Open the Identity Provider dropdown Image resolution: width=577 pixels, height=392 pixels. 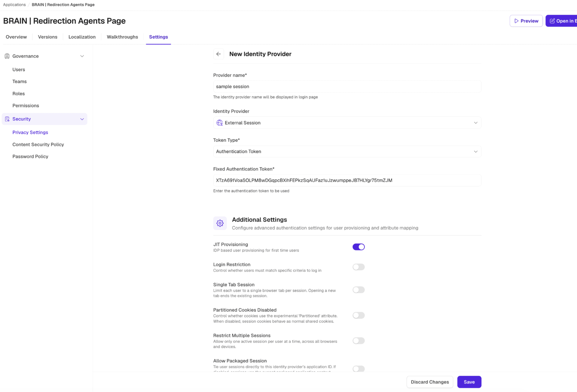[347, 123]
